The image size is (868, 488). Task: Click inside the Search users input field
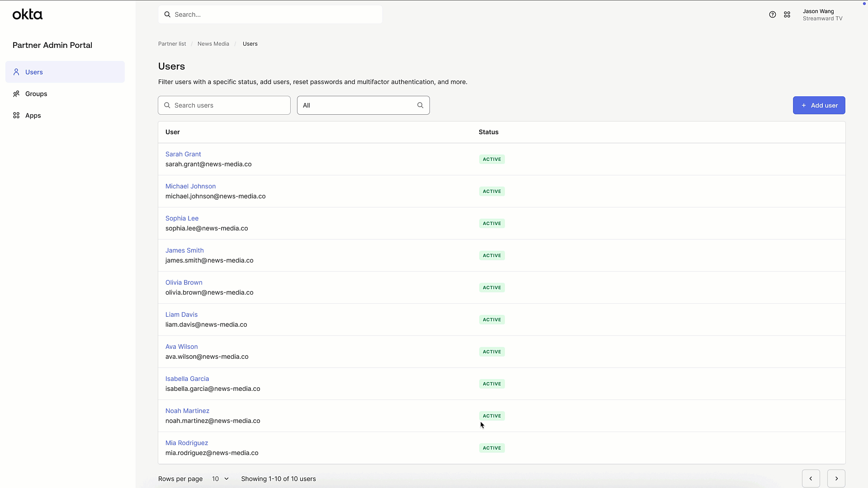click(x=226, y=105)
